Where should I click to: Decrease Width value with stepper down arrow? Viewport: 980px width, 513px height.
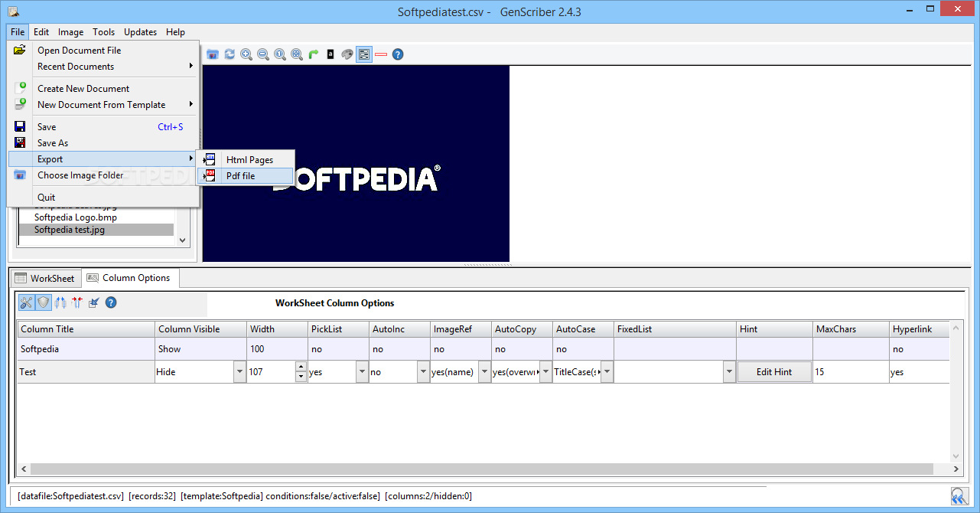click(301, 377)
